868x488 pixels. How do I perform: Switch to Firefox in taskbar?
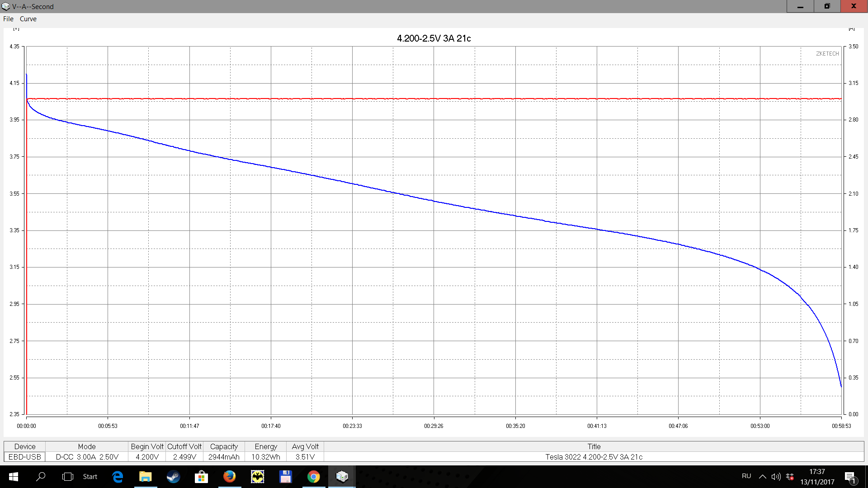pos(229,477)
